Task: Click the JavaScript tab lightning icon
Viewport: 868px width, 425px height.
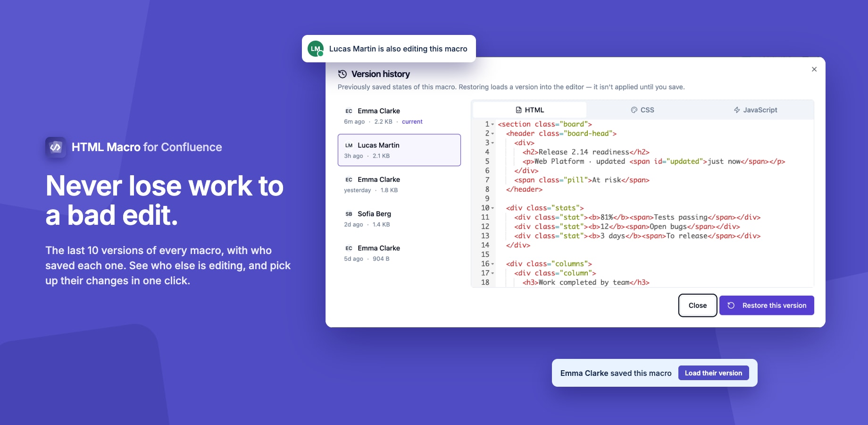Action: pyautogui.click(x=737, y=110)
